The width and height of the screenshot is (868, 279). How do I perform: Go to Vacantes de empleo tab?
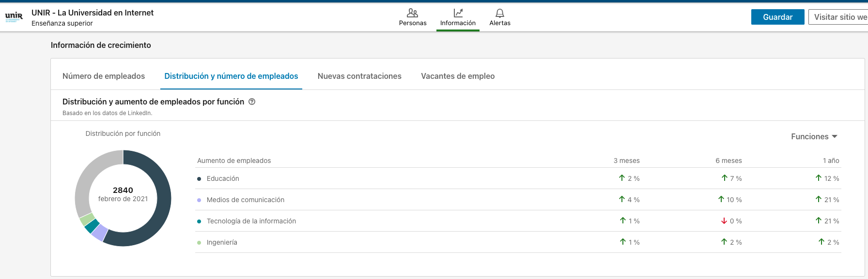(458, 76)
